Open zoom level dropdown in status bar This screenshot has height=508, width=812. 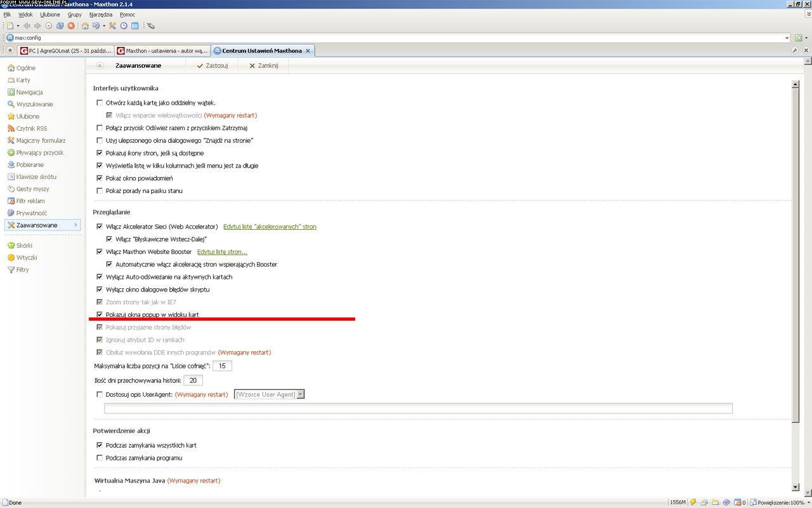tap(808, 502)
